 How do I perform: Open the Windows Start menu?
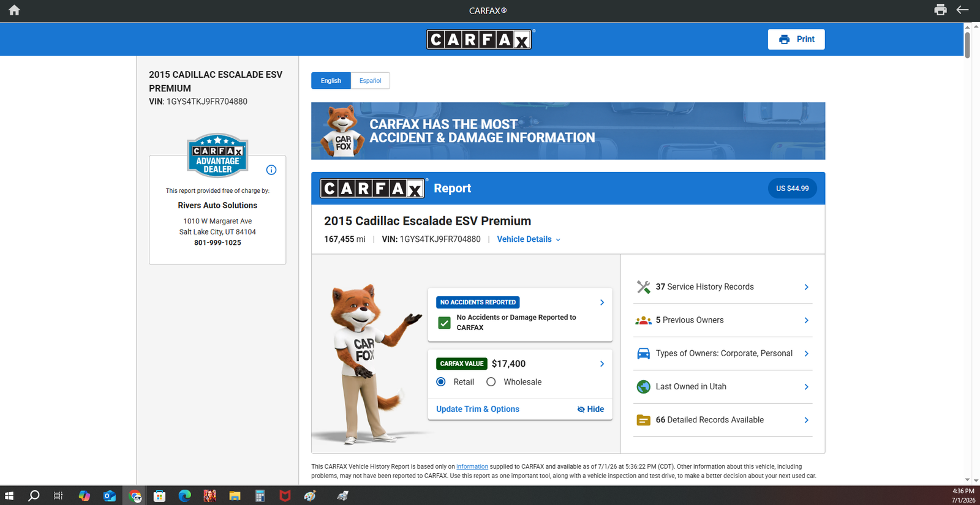pyautogui.click(x=9, y=496)
